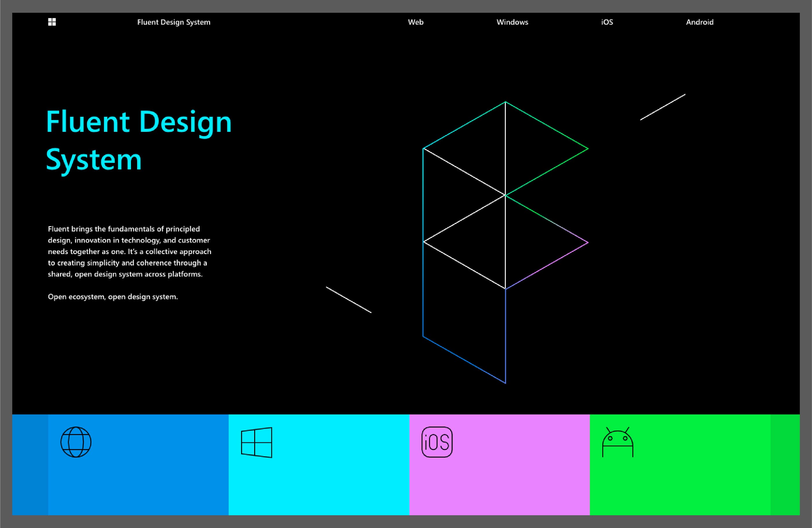
Task: Click the Fluent Design System header label
Action: pyautogui.click(x=174, y=22)
